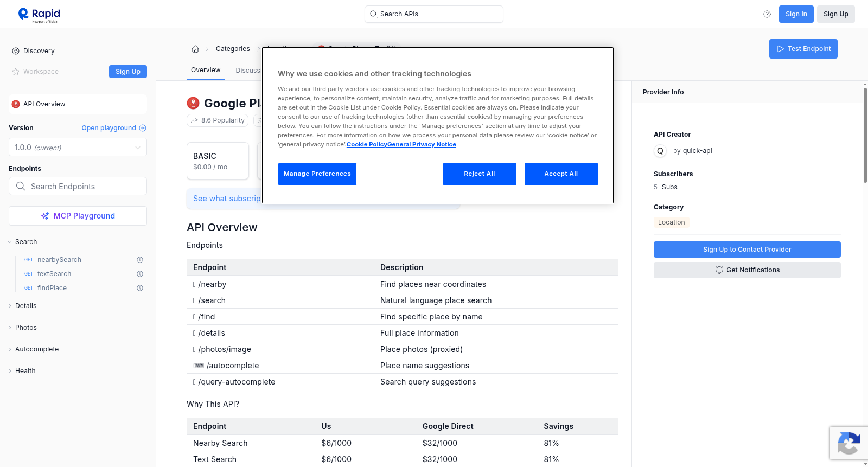This screenshot has width=868, height=467.
Task: Click the API Overview red pin icon
Action: point(16,104)
